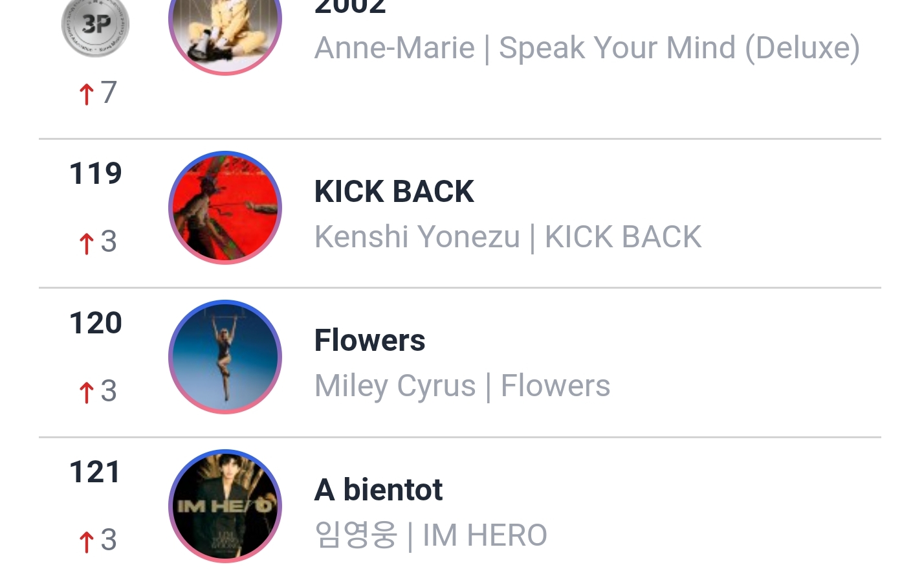
Task: Select the KICK BACK song title
Action: 394,192
